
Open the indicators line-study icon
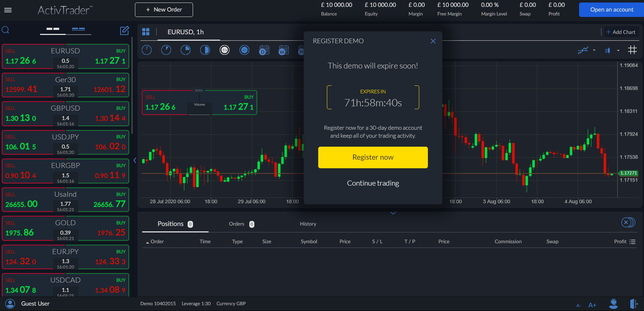[x=583, y=50]
